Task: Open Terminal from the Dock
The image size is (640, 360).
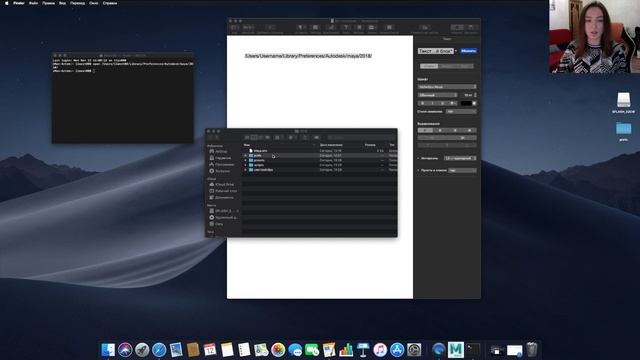Action: pyautogui.click(x=473, y=350)
